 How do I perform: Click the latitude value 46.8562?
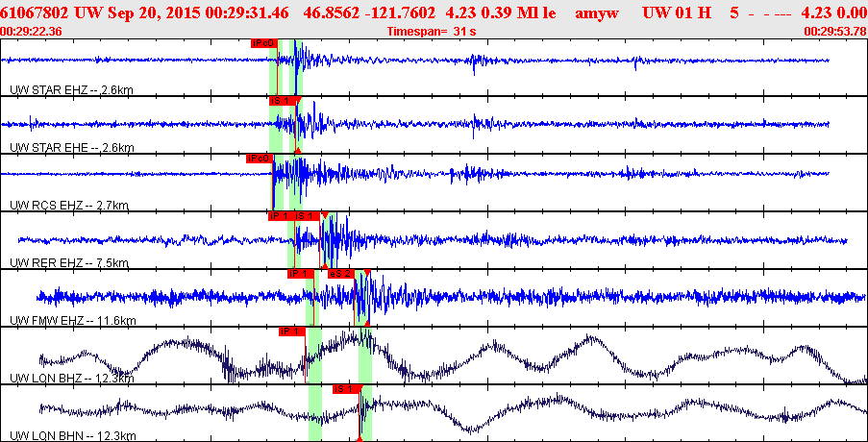(x=329, y=12)
